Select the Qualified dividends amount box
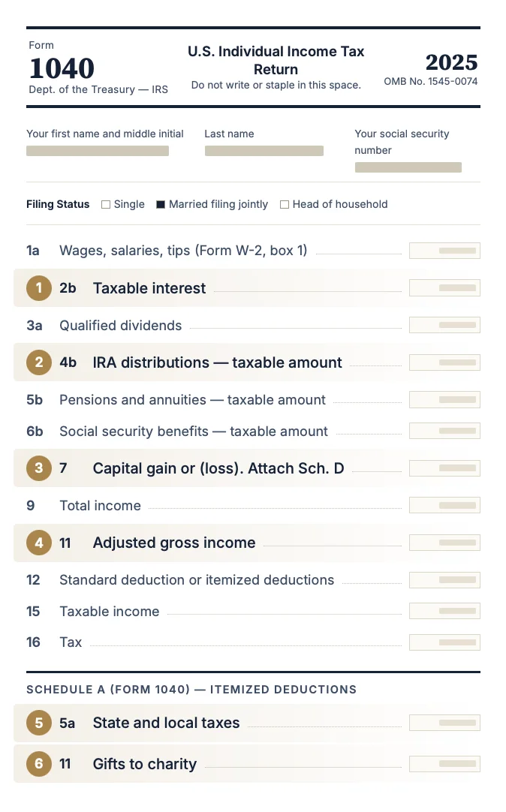 click(x=444, y=325)
